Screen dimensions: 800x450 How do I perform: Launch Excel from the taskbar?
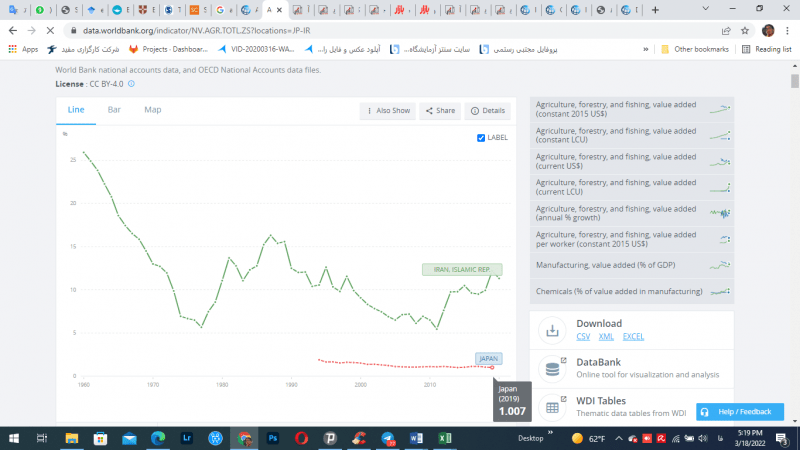coord(447,438)
